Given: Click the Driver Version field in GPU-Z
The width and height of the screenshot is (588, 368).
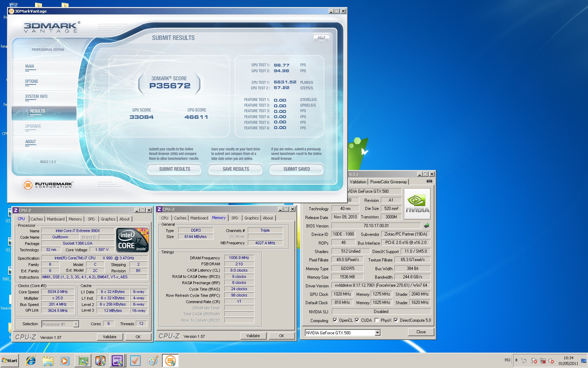Looking at the screenshot, I should pyautogui.click(x=381, y=285).
